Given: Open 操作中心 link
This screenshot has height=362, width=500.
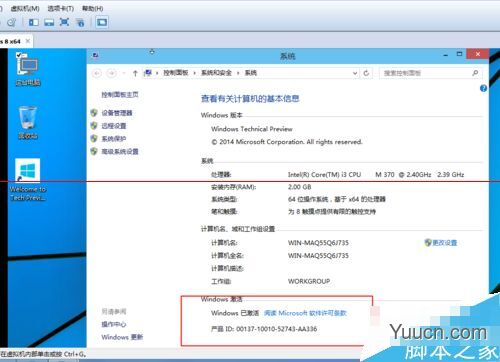Looking at the screenshot, I should 114,324.
